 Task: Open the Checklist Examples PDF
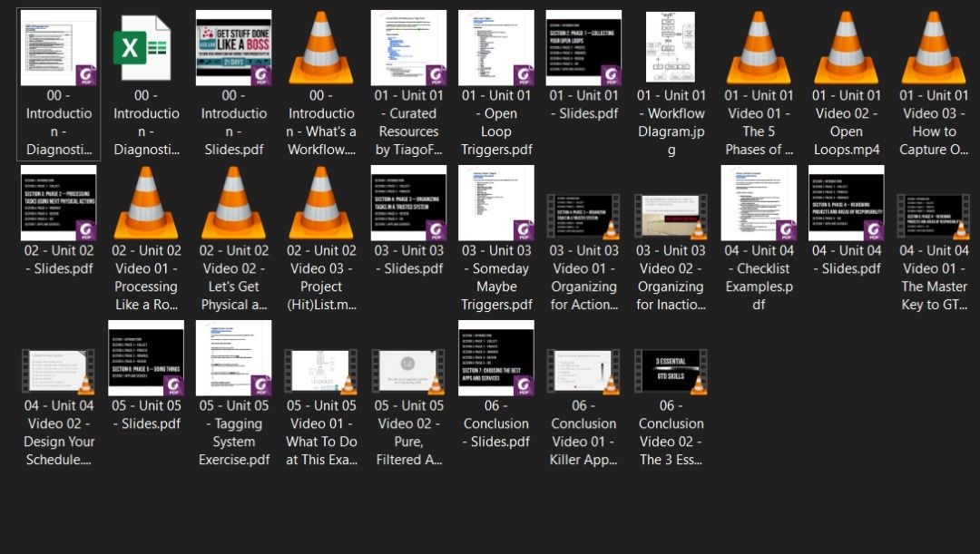pos(758,201)
